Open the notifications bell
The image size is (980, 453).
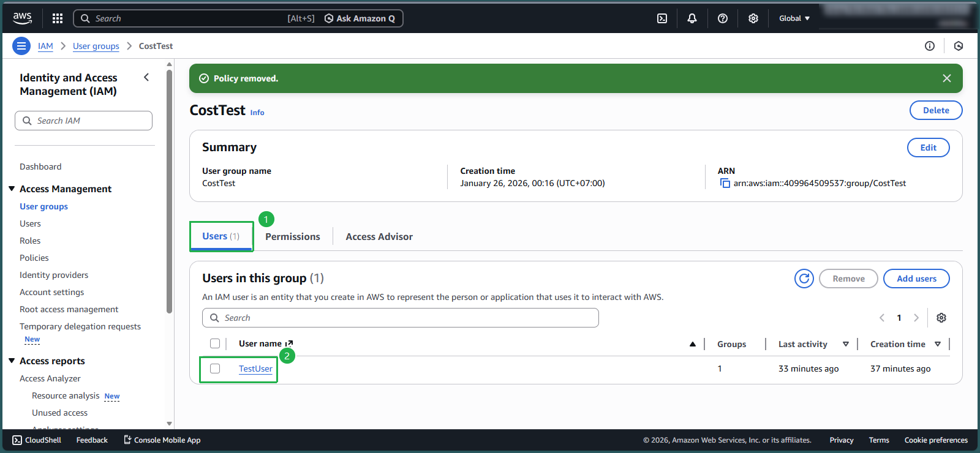[692, 18]
